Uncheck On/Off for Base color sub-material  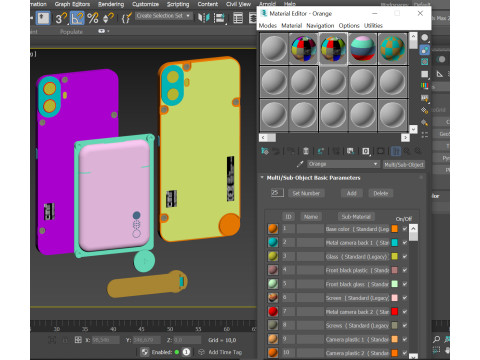[405, 229]
